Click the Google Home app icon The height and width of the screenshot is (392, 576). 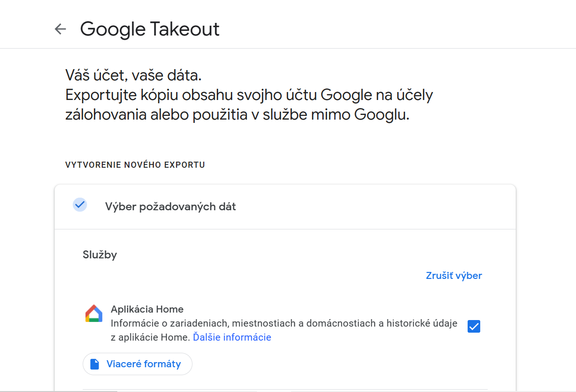(94, 314)
